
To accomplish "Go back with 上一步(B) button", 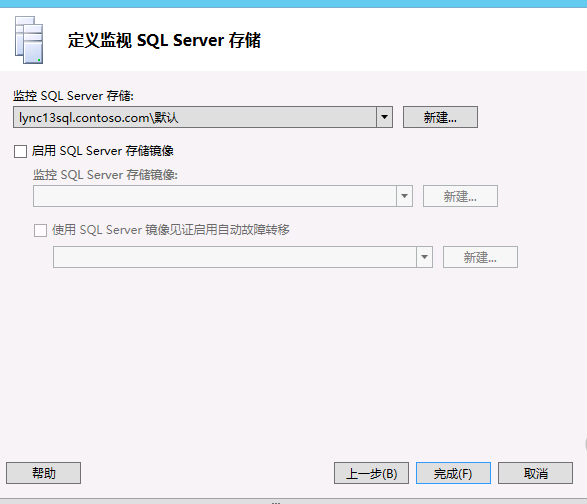I will pos(371,473).
